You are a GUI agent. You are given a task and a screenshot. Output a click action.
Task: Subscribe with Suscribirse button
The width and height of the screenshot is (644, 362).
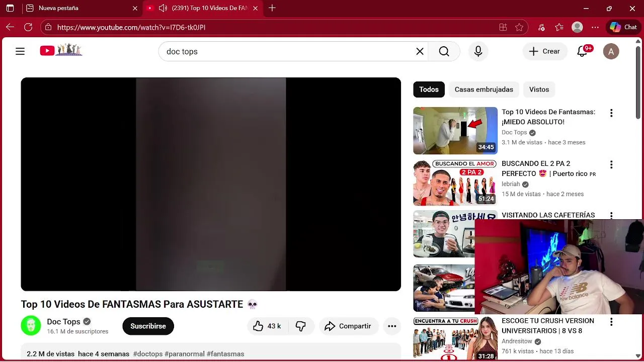(148, 326)
